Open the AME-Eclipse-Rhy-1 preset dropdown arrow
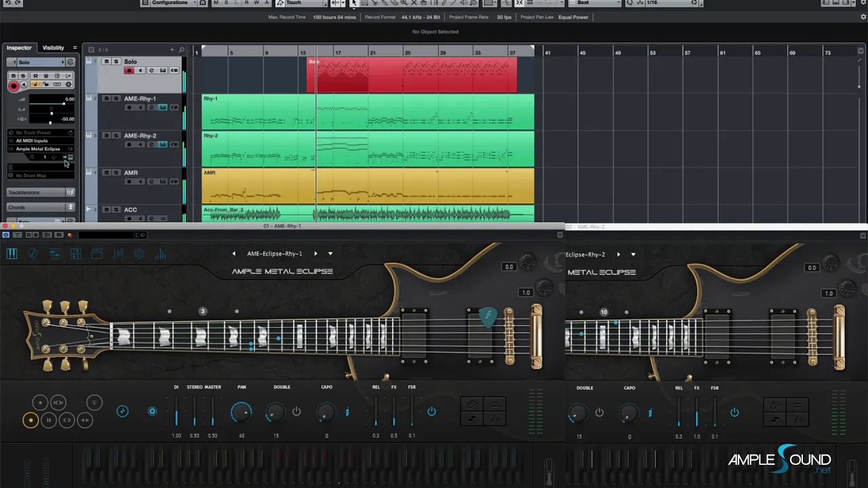The image size is (868, 488). 330,253
